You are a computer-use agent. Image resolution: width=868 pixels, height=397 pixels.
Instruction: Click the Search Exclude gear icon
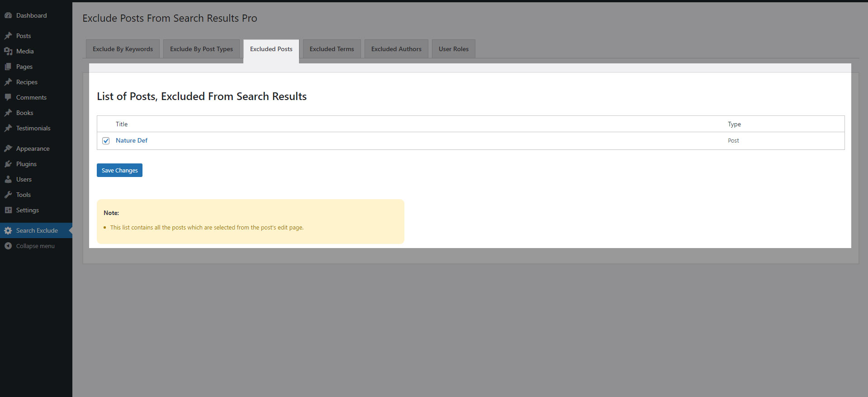[x=8, y=230]
